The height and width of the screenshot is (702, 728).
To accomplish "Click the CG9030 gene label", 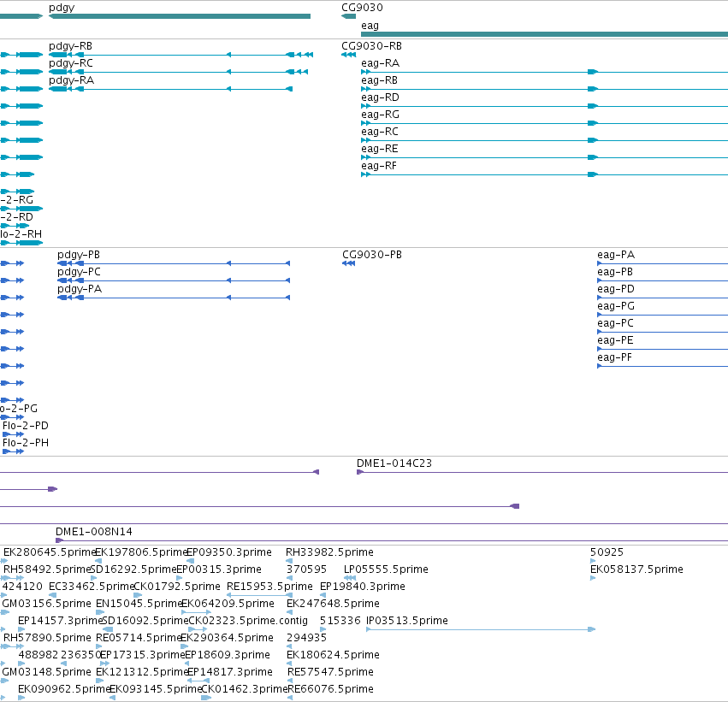I will click(362, 8).
